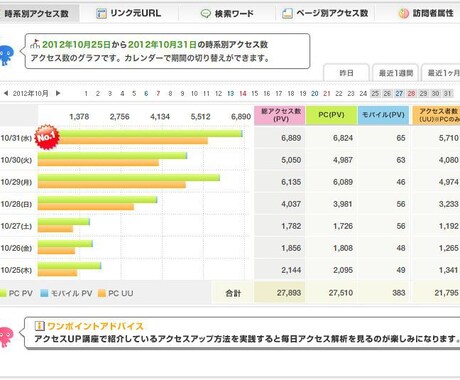The image size is (460, 380).
Task: Click the アクセス者数(UU) column header
Action: point(436,115)
